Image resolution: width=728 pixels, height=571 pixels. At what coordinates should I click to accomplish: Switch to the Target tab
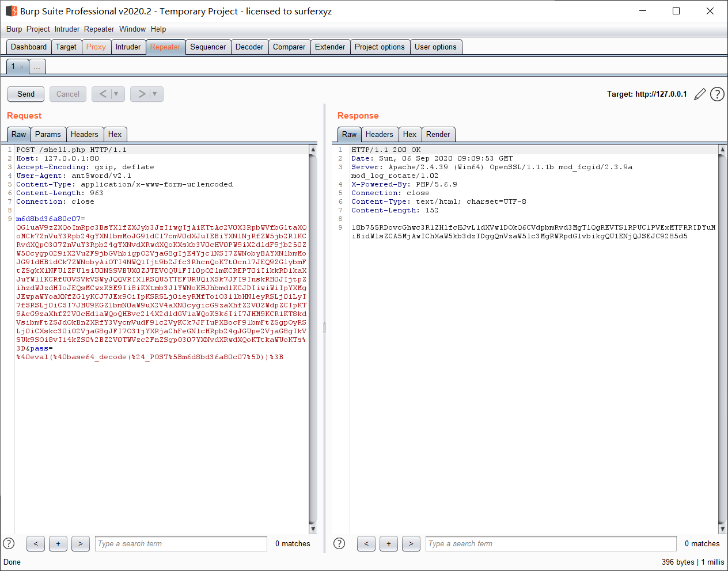pyautogui.click(x=66, y=47)
